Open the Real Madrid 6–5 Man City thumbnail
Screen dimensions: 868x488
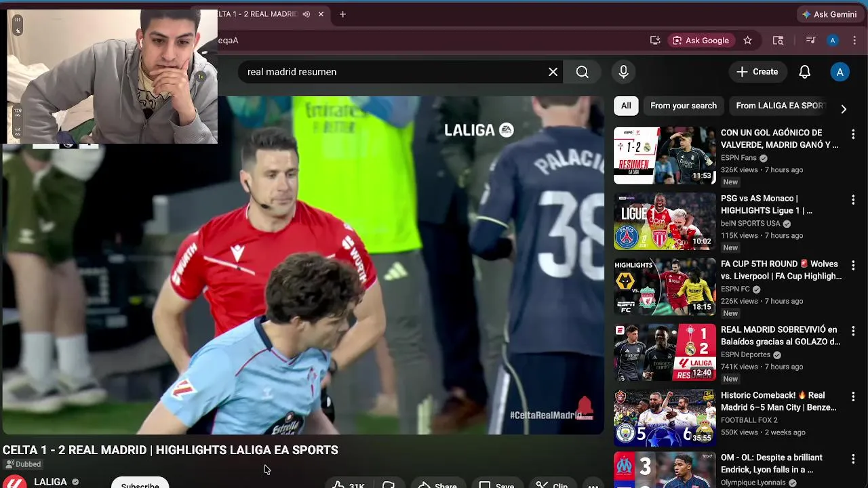[x=665, y=418]
